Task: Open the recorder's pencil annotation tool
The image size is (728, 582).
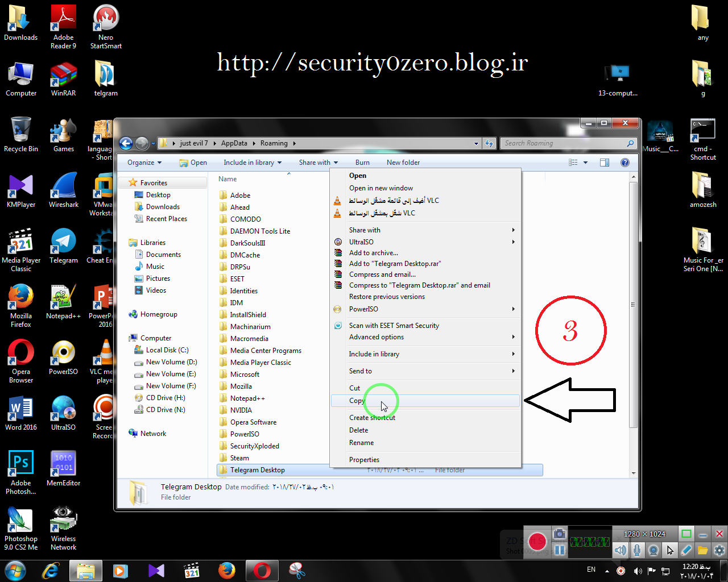Action: pyautogui.click(x=686, y=550)
